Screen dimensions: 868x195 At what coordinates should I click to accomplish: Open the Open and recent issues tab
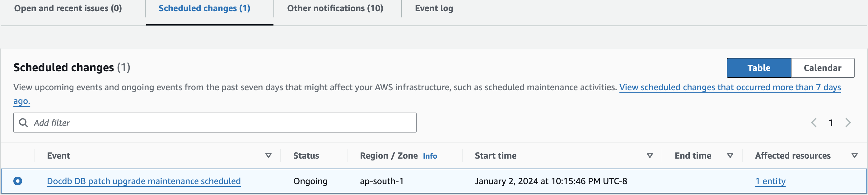(68, 8)
